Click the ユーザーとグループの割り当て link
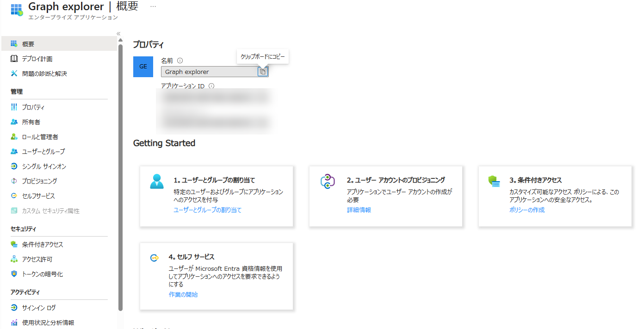Image resolution: width=644 pixels, height=329 pixels. (208, 210)
